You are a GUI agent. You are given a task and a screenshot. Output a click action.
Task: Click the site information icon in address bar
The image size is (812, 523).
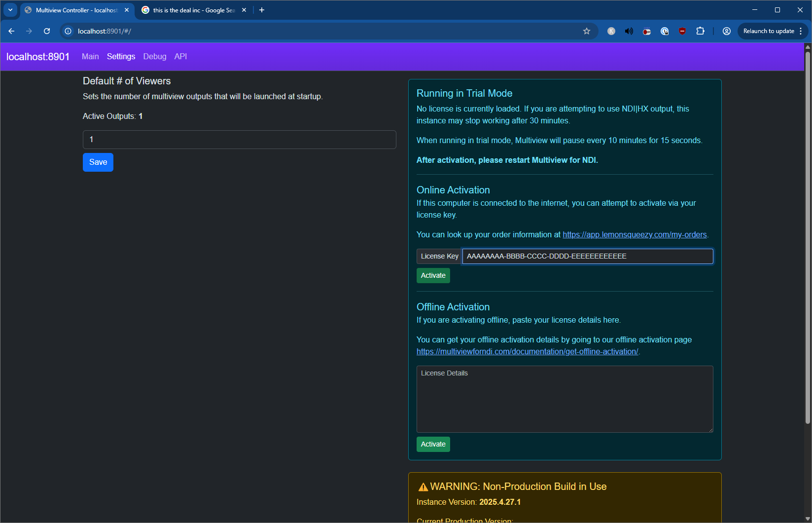click(68, 31)
